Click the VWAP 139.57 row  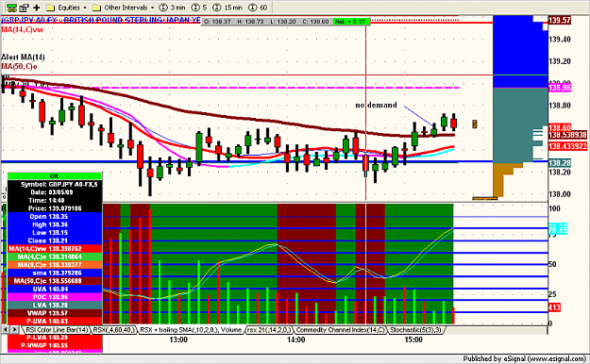coord(55,313)
